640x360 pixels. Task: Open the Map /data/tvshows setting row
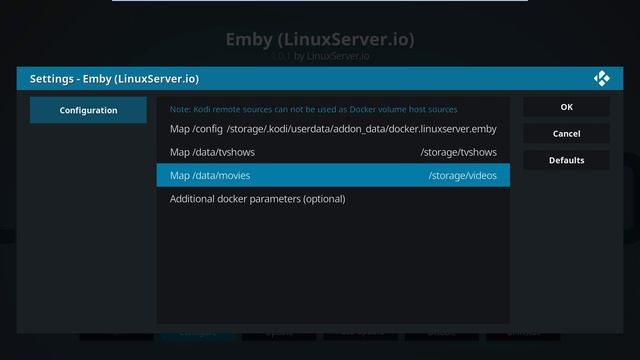click(333, 152)
